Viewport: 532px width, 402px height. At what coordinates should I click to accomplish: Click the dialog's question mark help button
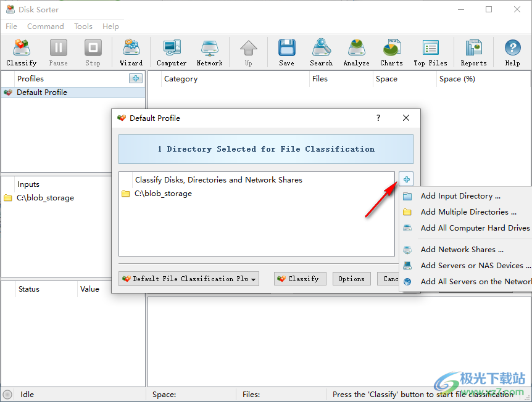[378, 118]
